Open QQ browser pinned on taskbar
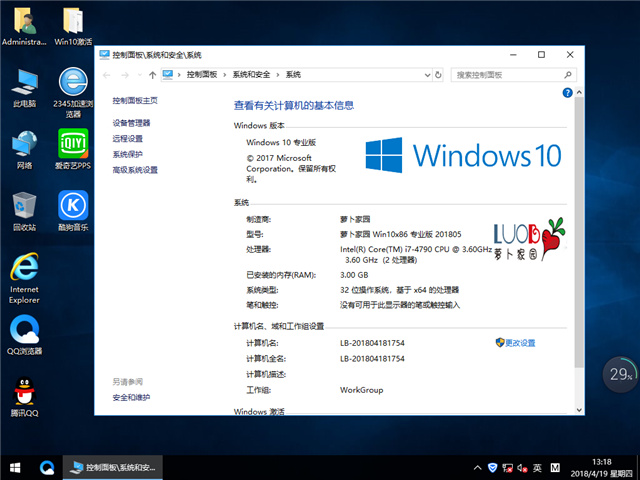The image size is (640, 480). [x=47, y=467]
